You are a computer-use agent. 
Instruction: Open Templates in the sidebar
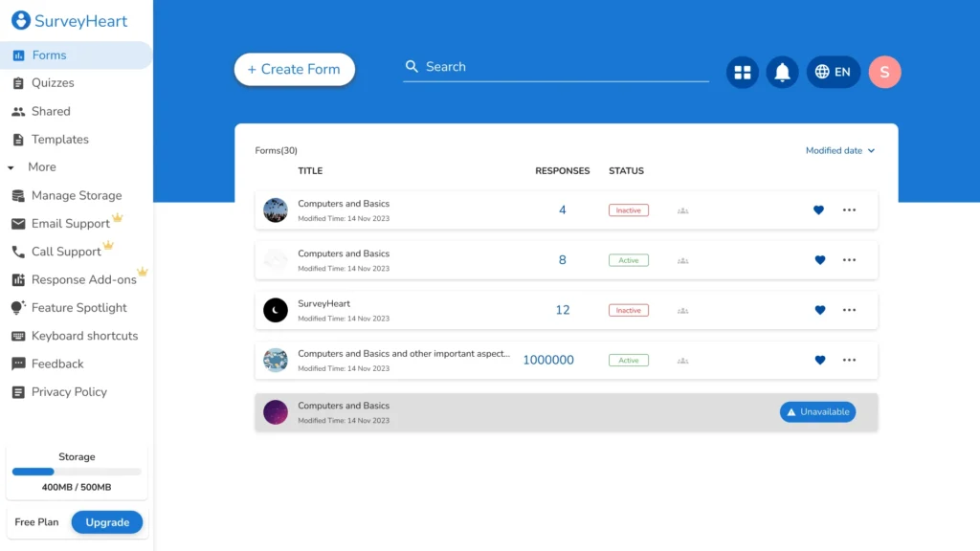(59, 140)
